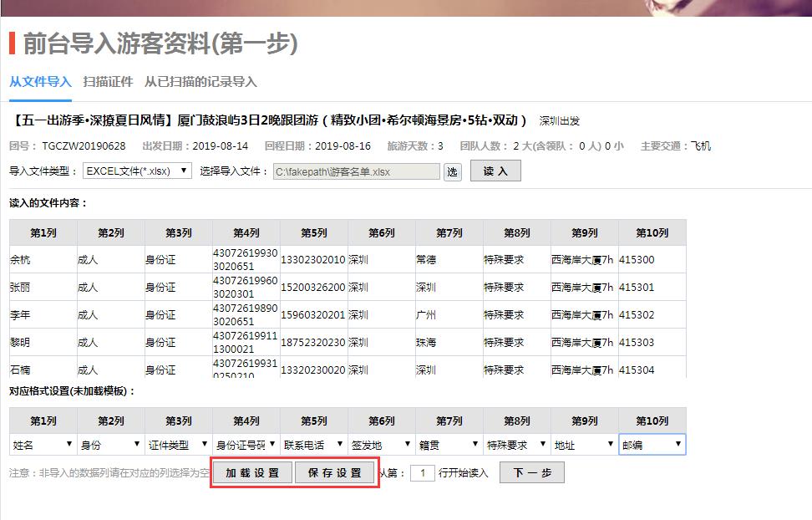Expand the 联系电话 mapping dropdown
Viewport: 812px width, 520px height.
[314, 445]
